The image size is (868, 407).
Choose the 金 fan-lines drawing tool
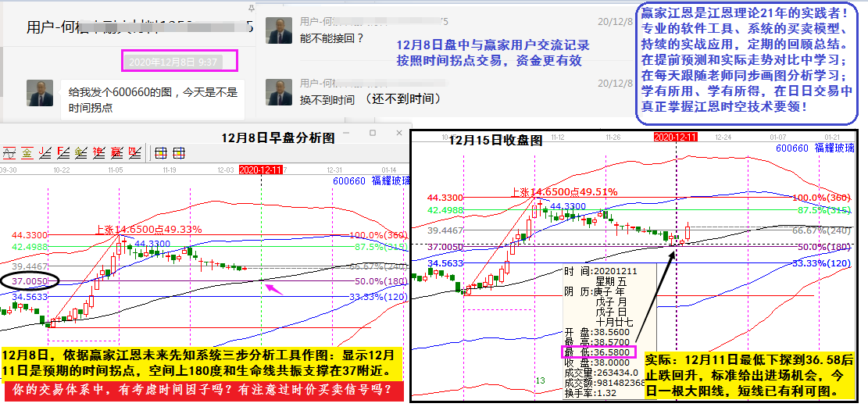point(81,153)
